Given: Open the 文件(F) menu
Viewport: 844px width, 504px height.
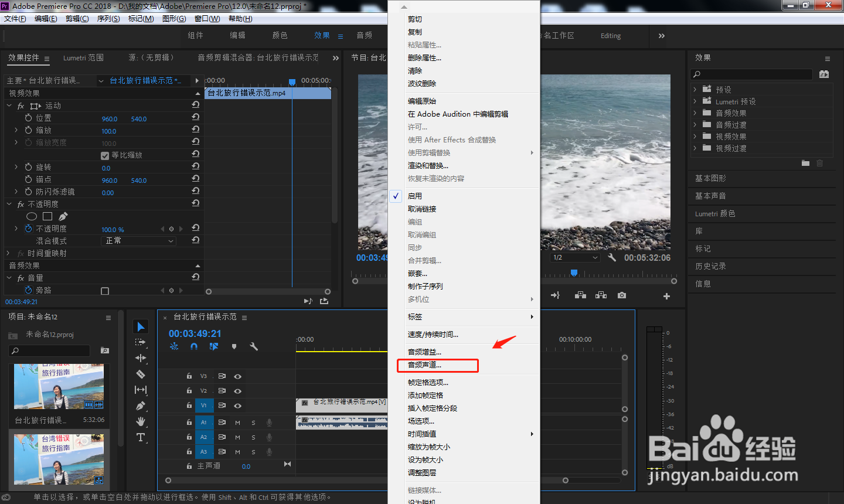Looking at the screenshot, I should (15, 19).
